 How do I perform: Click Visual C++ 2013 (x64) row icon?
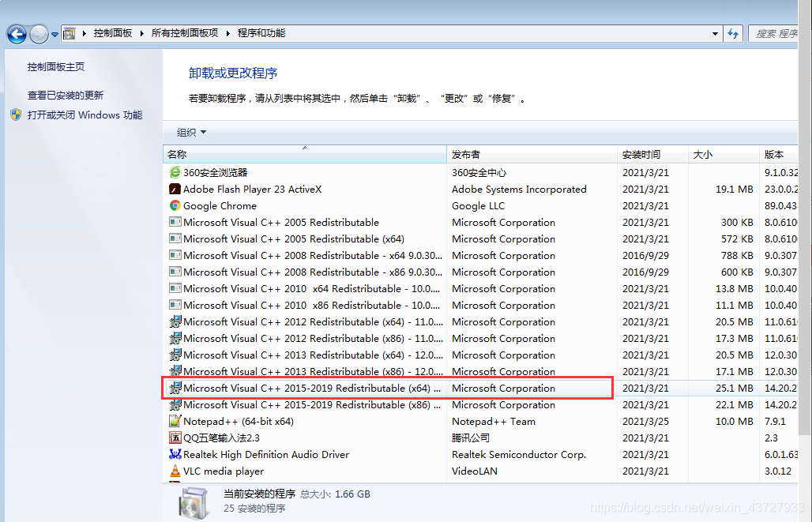[x=175, y=355]
